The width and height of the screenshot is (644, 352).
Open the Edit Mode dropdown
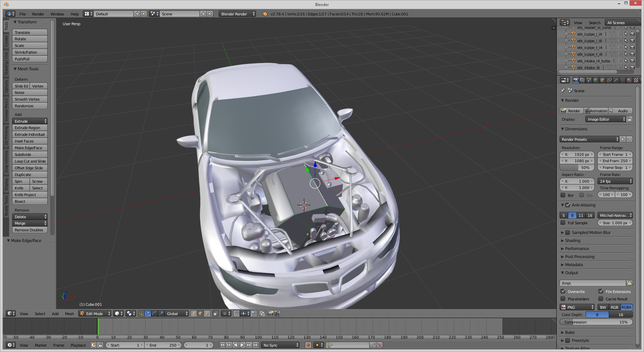click(95, 314)
